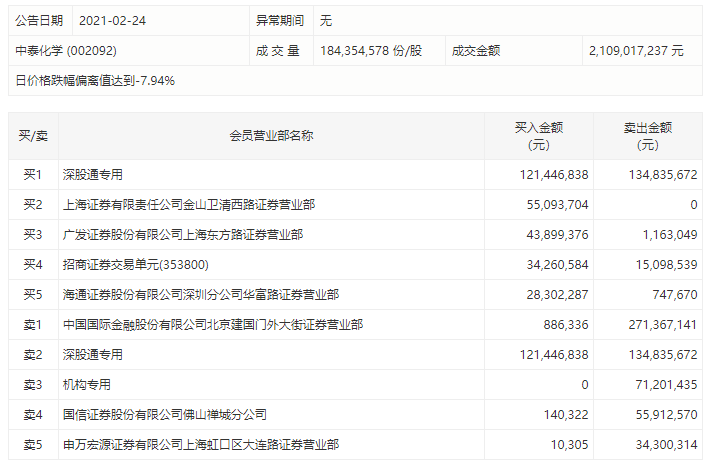Click the value 55,912,570
Viewport: 715px width, 473px height.
[666, 415]
